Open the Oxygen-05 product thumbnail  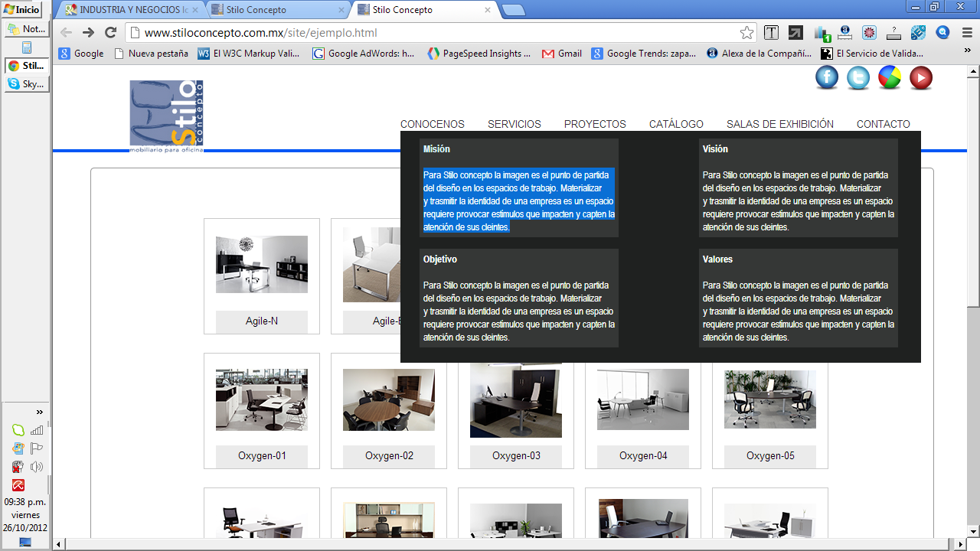point(769,399)
